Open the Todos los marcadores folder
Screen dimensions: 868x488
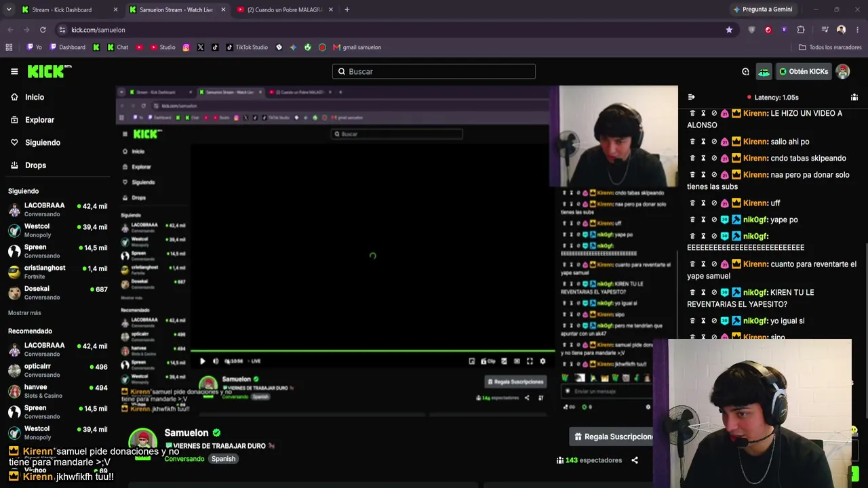point(830,47)
